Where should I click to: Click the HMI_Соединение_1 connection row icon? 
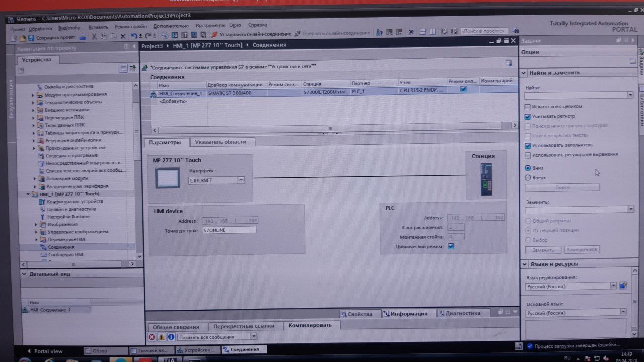pos(154,93)
